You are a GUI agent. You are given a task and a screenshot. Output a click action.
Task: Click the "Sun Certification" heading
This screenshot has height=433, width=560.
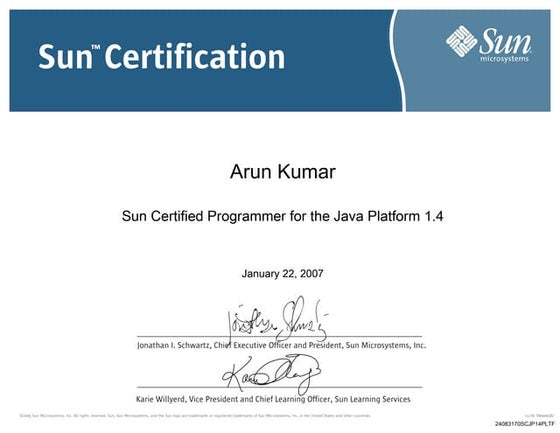pos(161,57)
